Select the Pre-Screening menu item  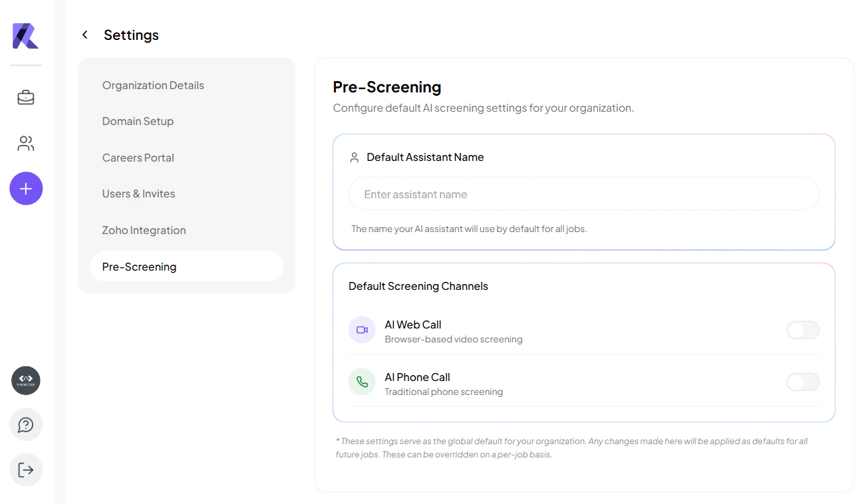tap(187, 267)
